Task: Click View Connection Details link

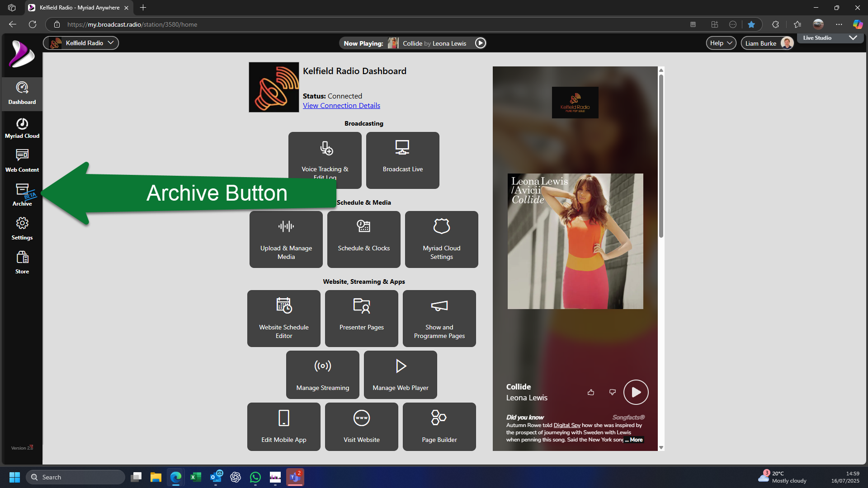Action: 341,105
